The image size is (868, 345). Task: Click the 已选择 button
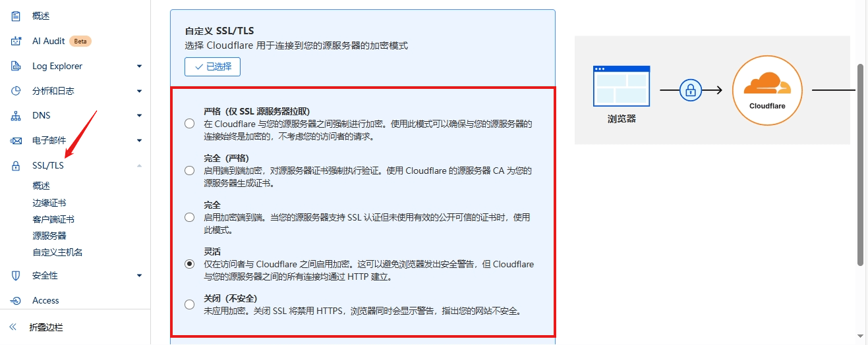212,66
